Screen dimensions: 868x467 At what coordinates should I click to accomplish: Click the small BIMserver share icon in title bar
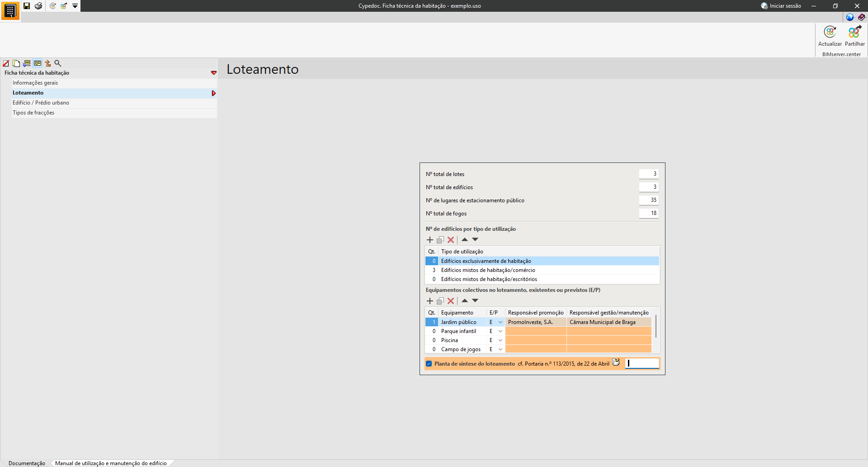[64, 6]
